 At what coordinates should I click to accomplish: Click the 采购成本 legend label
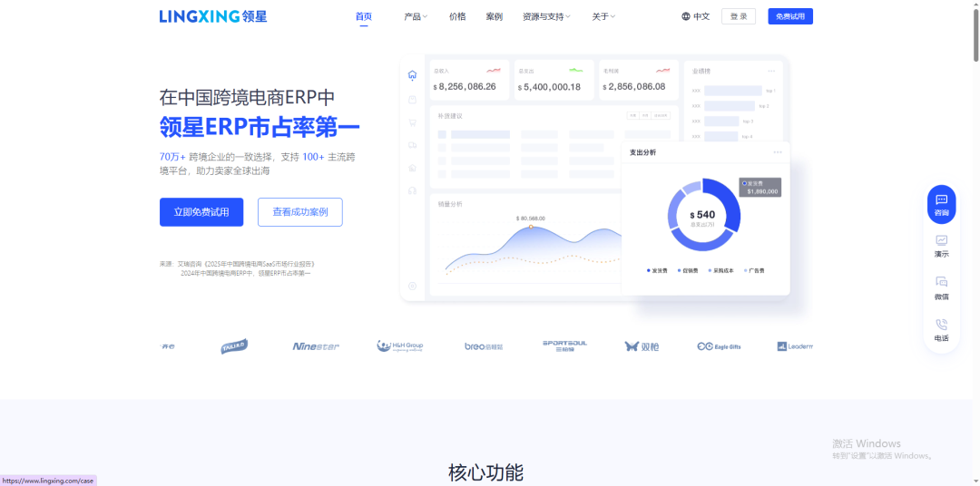[723, 270]
